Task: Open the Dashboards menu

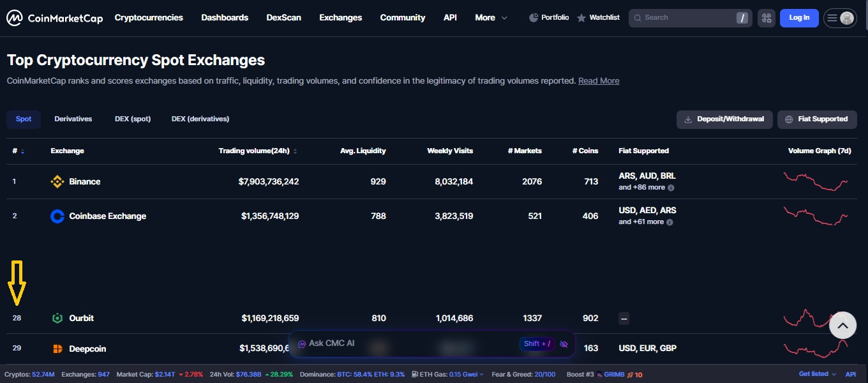Action: point(225,18)
